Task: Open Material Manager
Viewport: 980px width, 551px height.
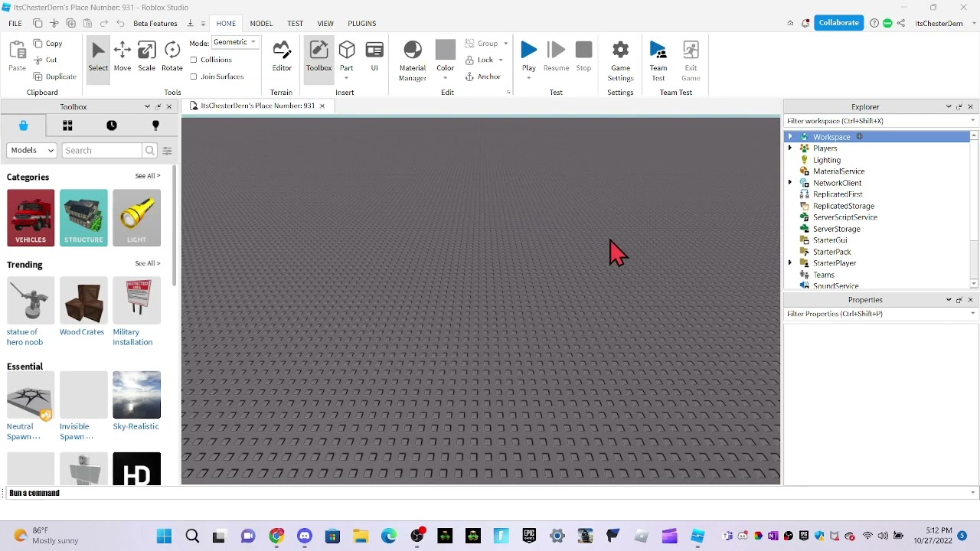Action: click(413, 61)
